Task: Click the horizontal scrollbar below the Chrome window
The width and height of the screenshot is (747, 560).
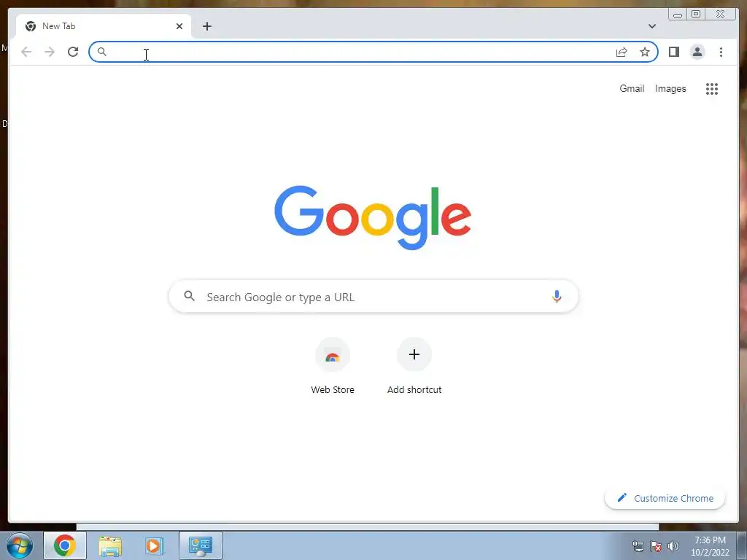Action: click(x=368, y=526)
